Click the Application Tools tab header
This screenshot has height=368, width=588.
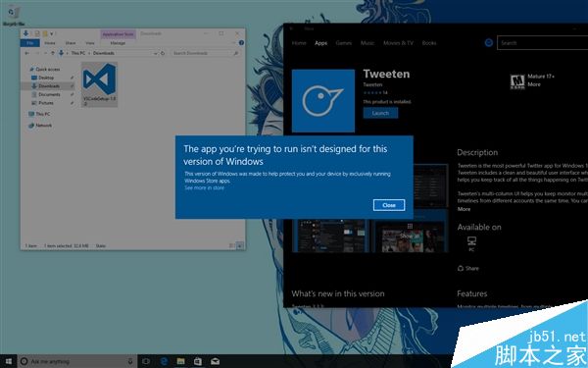point(118,34)
